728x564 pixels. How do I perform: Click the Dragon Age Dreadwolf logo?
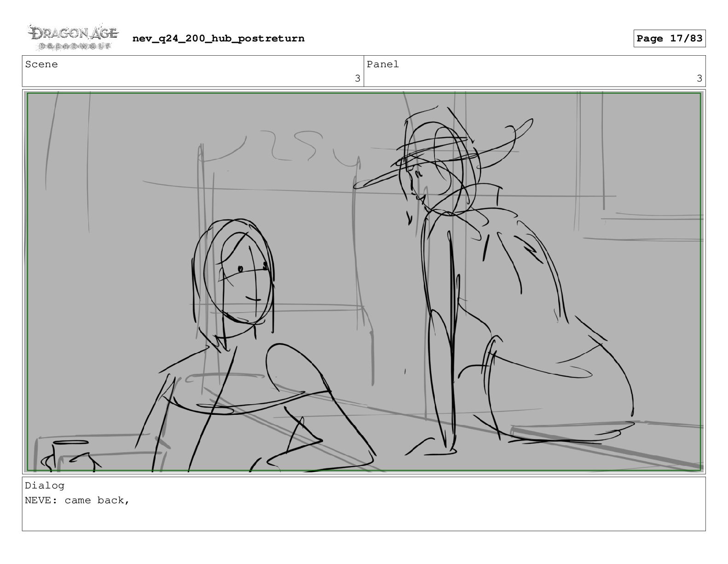73,37
